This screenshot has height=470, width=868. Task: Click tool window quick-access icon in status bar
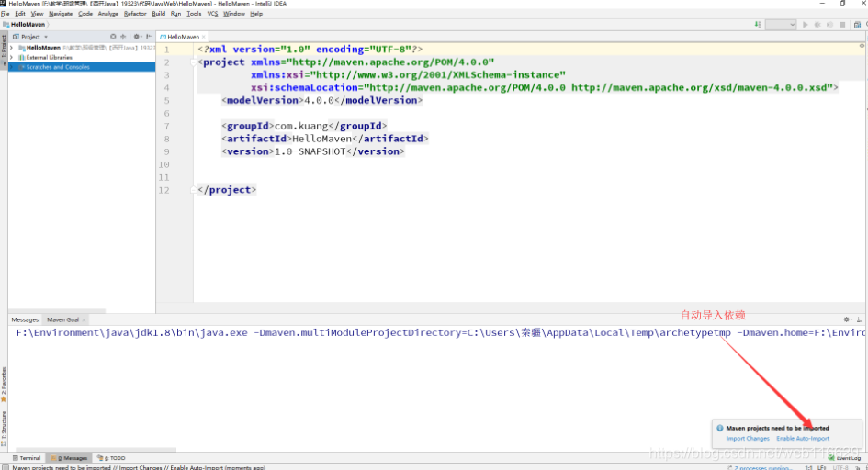pos(5,467)
